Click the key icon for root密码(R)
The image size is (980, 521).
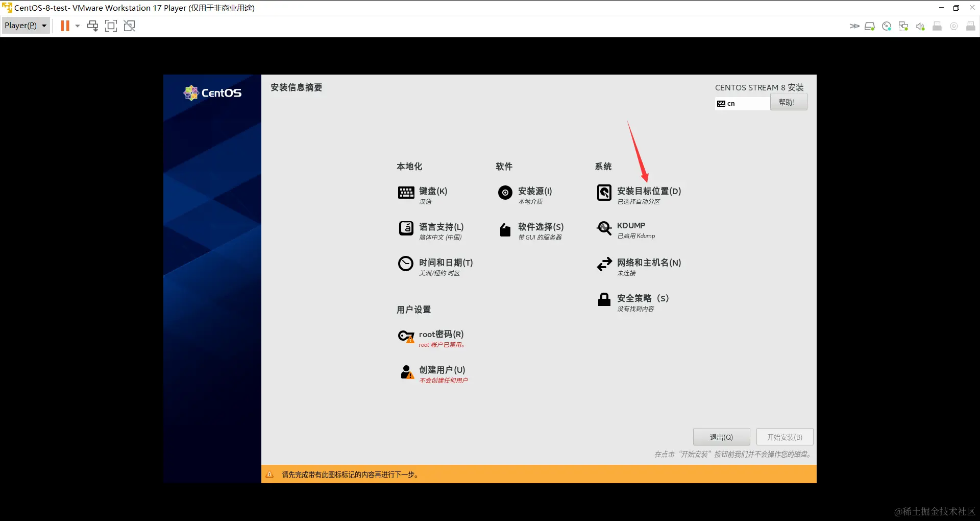tap(406, 336)
